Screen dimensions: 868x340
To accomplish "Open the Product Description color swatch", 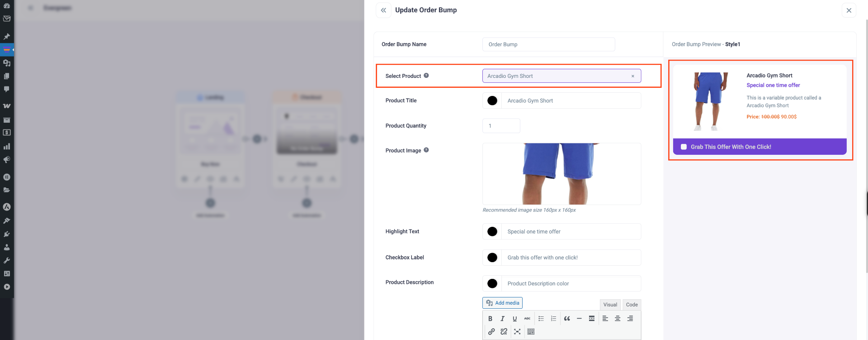I will pos(492,283).
